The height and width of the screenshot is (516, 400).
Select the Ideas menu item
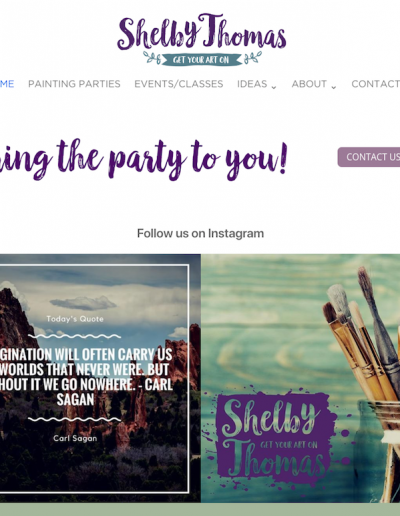click(x=252, y=84)
